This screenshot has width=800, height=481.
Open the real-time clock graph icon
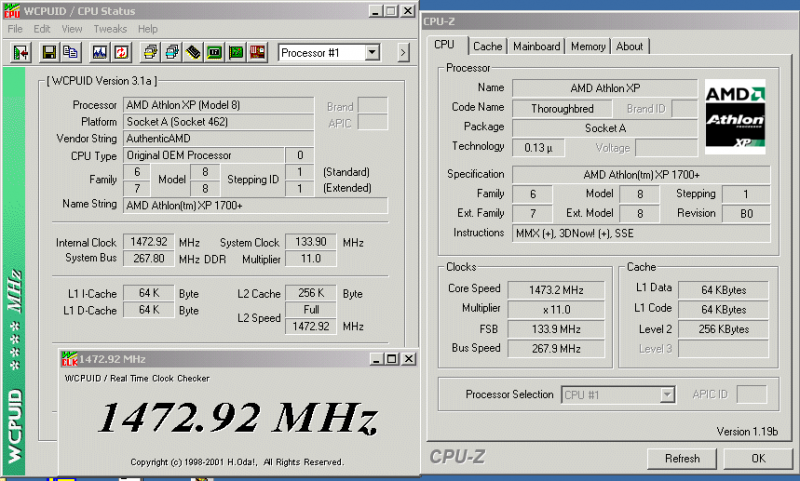coord(99,52)
